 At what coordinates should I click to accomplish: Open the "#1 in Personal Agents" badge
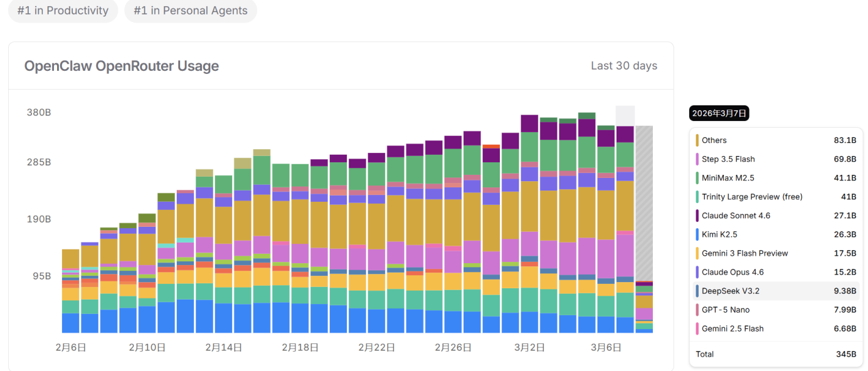(x=191, y=11)
